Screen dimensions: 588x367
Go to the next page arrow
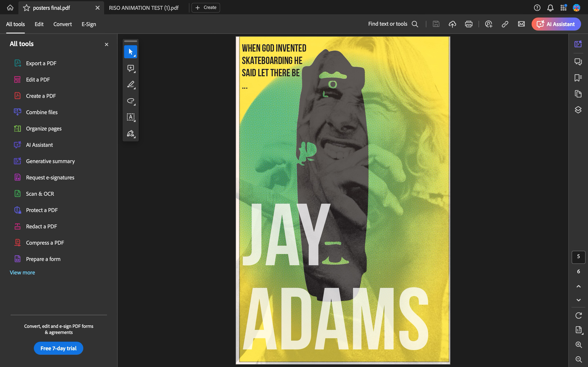[579, 300]
